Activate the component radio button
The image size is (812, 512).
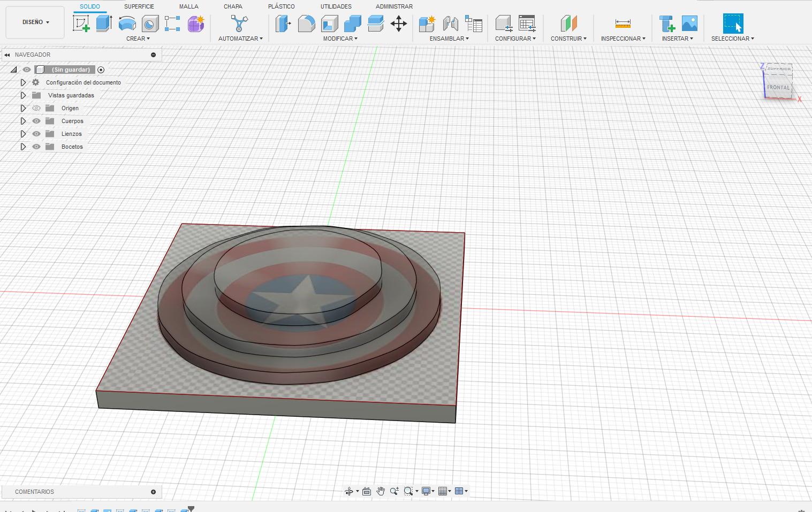pos(101,70)
